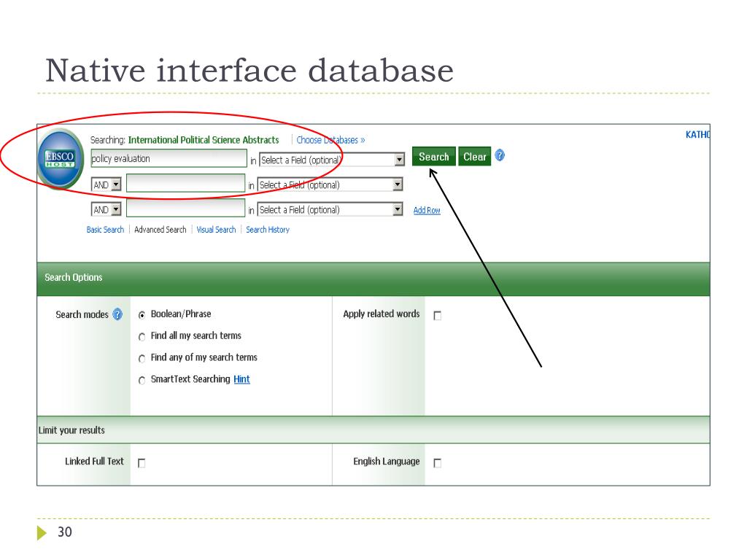
Task: Open second row Select a Field dropdown
Action: coord(330,184)
